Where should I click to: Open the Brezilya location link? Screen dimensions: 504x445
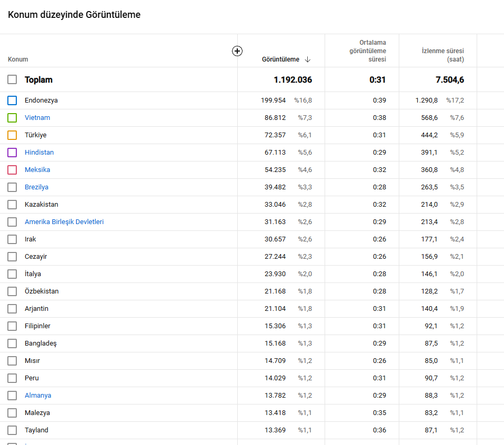(x=36, y=187)
